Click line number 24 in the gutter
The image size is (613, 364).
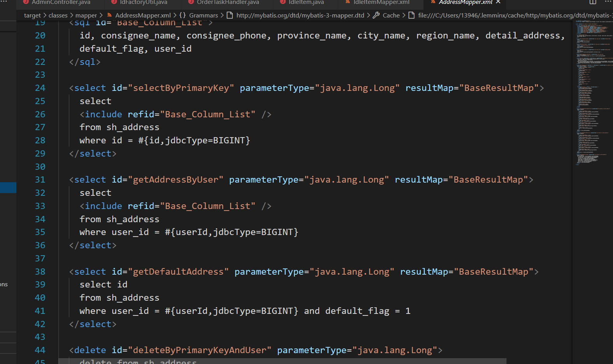pos(40,88)
